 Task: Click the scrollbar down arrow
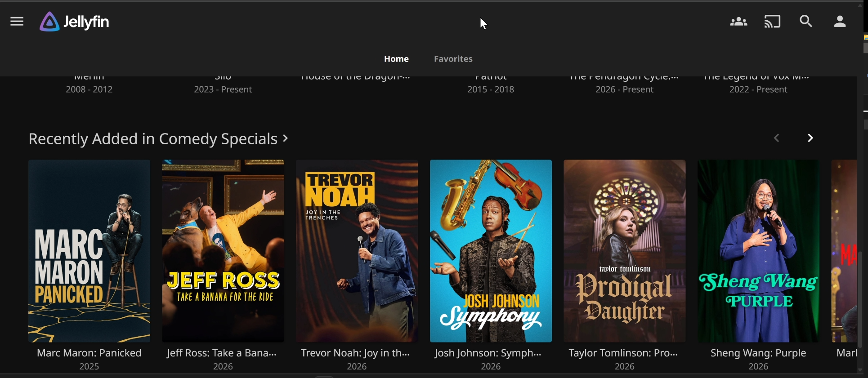[860, 370]
